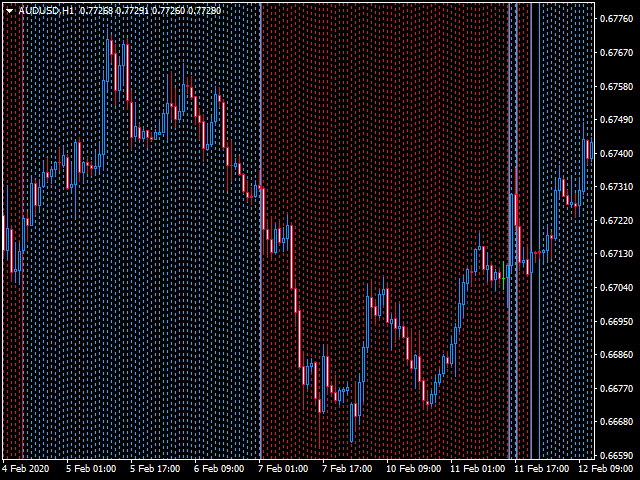The image size is (640, 480).
Task: Click the 5 Feb 01:00 time label
Action: click(91, 469)
